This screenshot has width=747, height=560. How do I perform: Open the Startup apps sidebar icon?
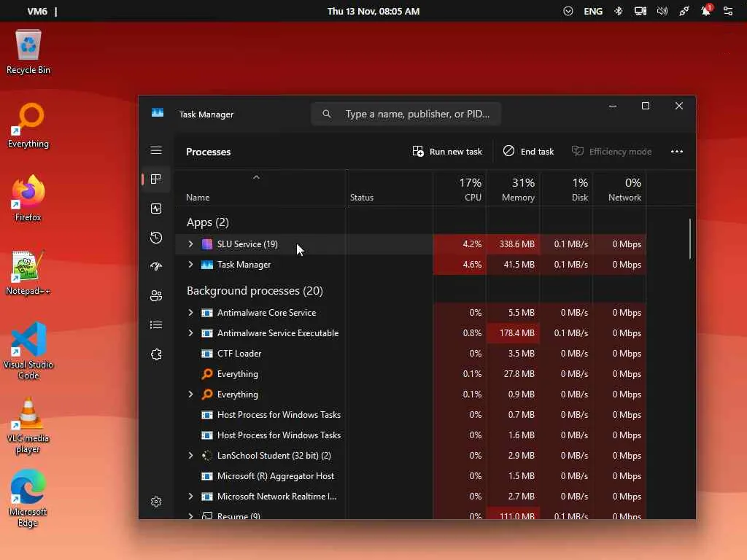tap(156, 267)
